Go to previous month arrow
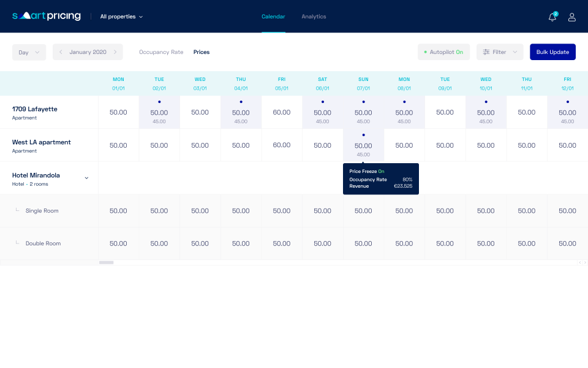 click(x=61, y=52)
